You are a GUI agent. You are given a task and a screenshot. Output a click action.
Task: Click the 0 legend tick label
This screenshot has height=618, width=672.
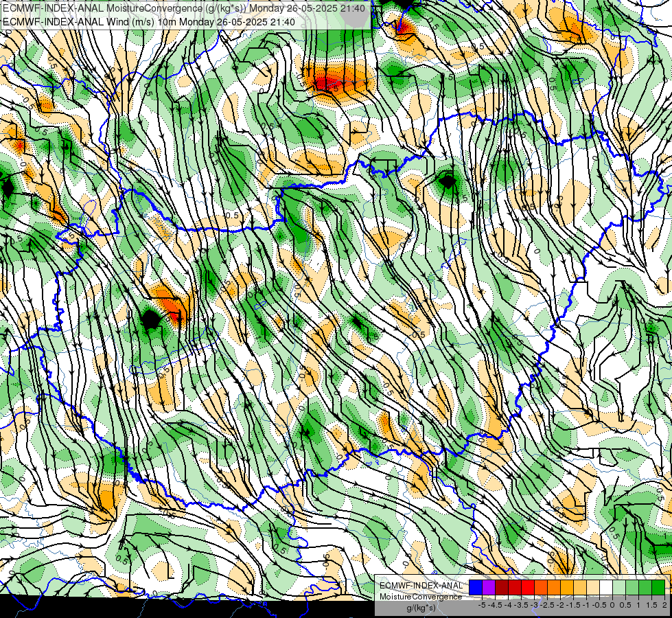point(612,605)
